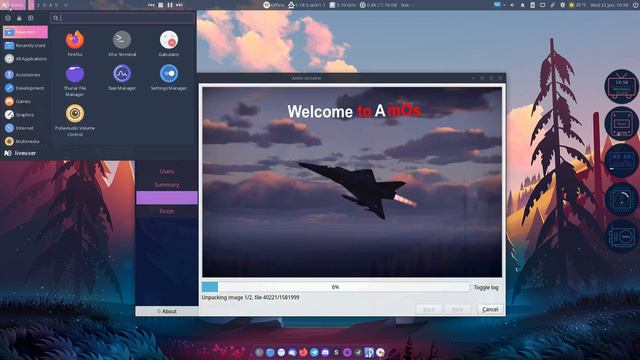
Task: Launch Task Manager from the menu
Action: click(122, 78)
